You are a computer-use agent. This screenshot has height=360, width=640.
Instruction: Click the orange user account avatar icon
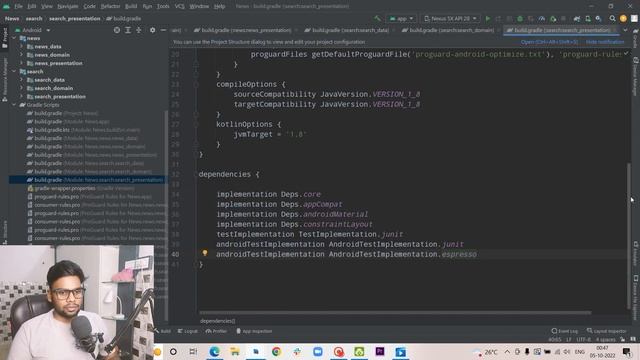pos(623,18)
